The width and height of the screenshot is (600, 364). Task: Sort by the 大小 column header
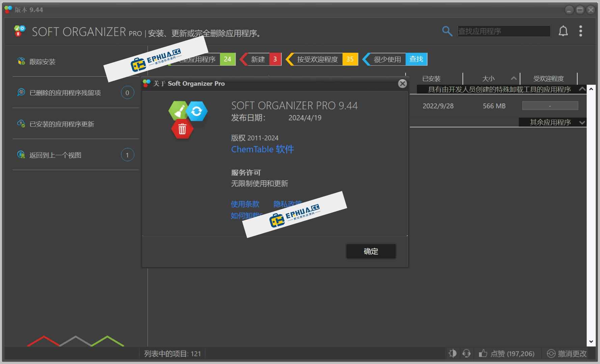click(488, 79)
